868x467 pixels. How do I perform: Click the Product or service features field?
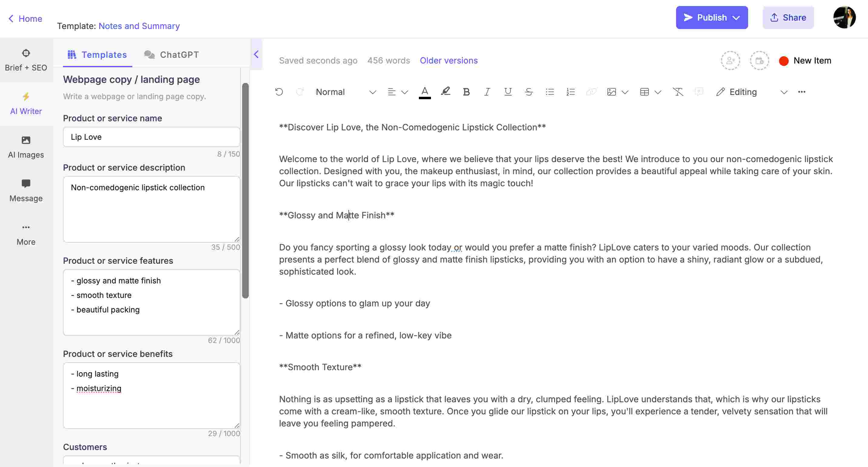coord(151,302)
